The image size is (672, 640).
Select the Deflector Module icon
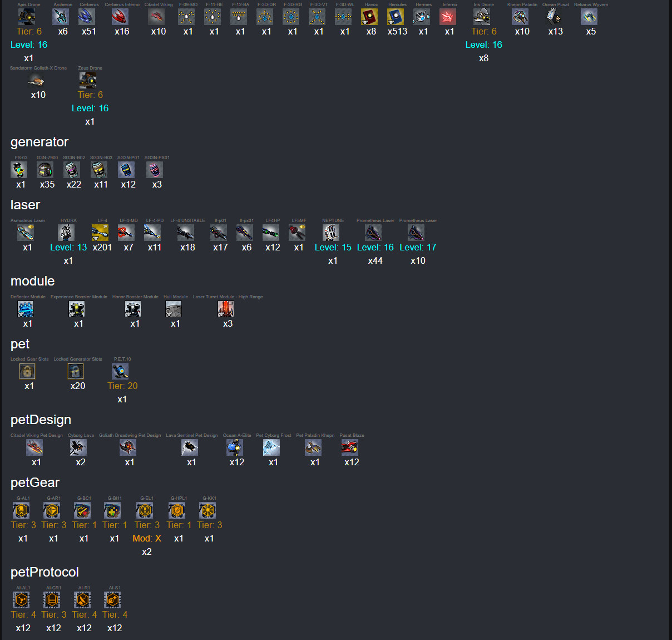(26, 309)
